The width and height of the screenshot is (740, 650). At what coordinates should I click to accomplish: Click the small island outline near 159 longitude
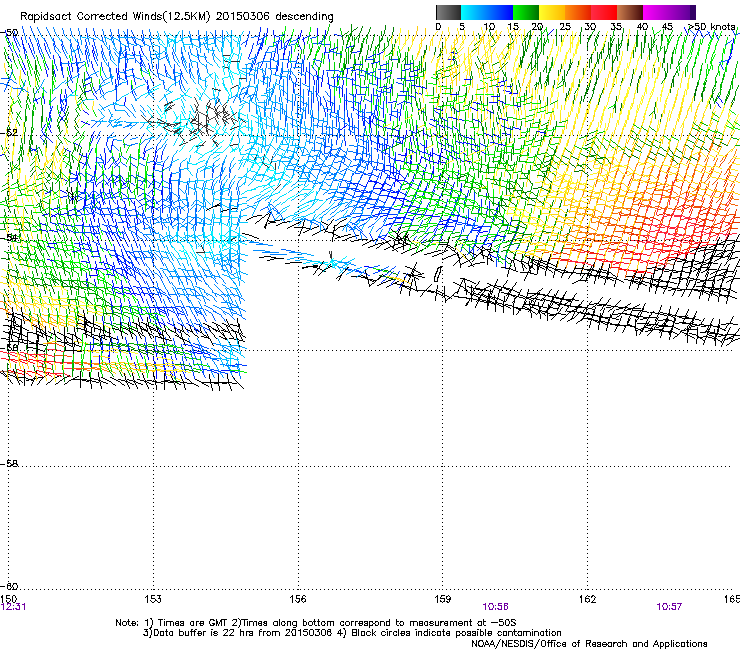437,274
